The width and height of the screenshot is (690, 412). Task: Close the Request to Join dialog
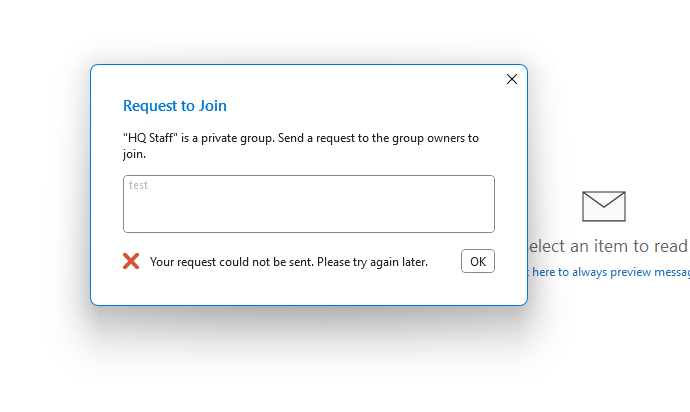[512, 79]
